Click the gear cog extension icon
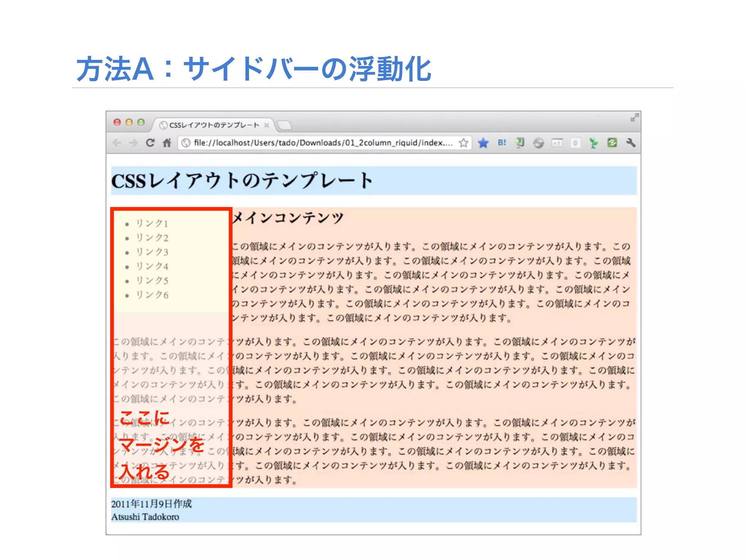Viewport: 747px width, 560px height. [538, 143]
